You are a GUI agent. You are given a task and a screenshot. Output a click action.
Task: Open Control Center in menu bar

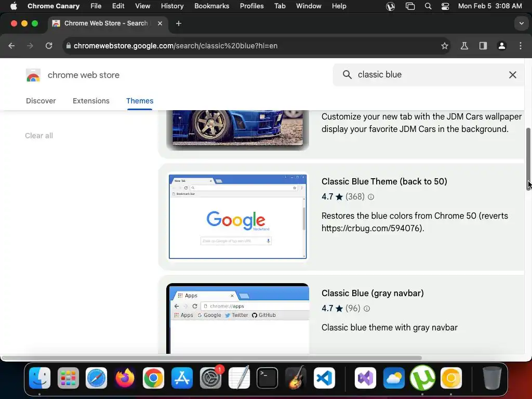tap(445, 6)
